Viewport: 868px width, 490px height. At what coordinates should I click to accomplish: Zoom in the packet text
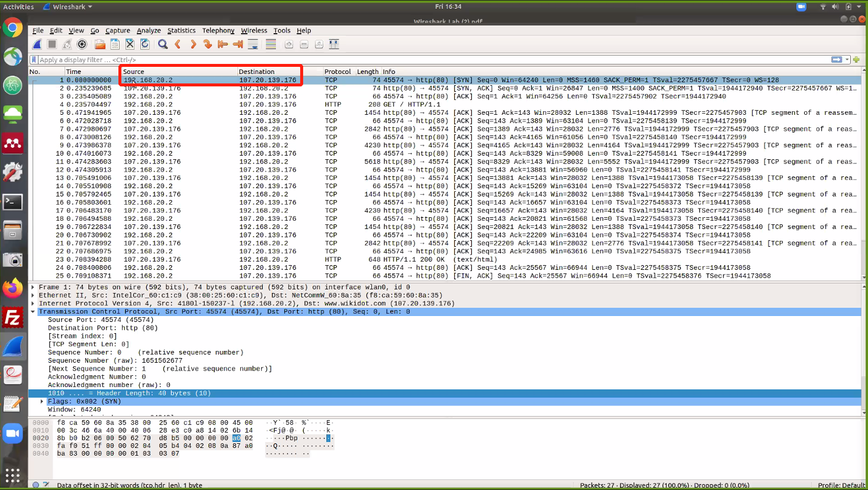[289, 44]
